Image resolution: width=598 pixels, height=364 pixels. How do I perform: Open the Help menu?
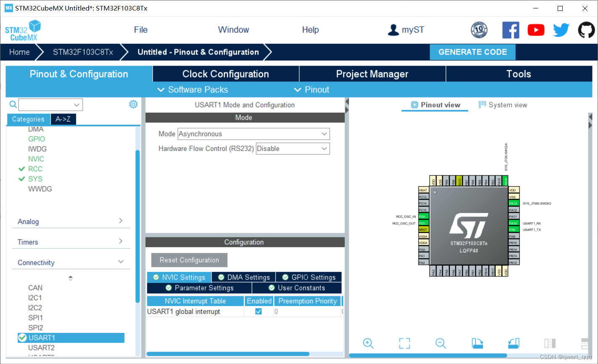310,30
